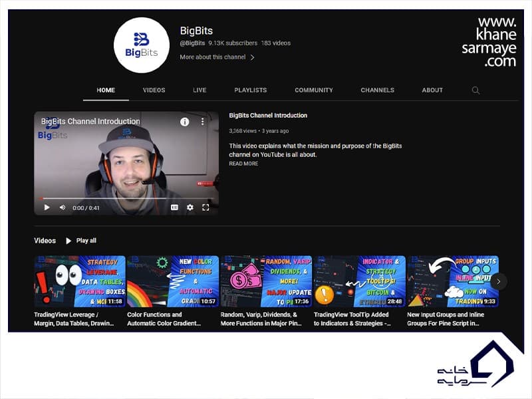532x399 pixels.
Task: Mute the video with the speaker icon
Action: 63,207
